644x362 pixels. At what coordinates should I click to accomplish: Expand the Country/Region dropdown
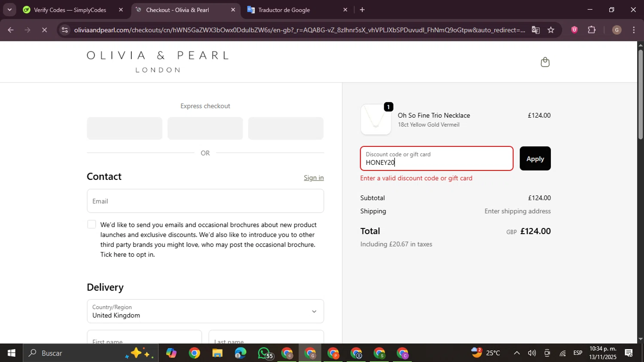(x=205, y=311)
